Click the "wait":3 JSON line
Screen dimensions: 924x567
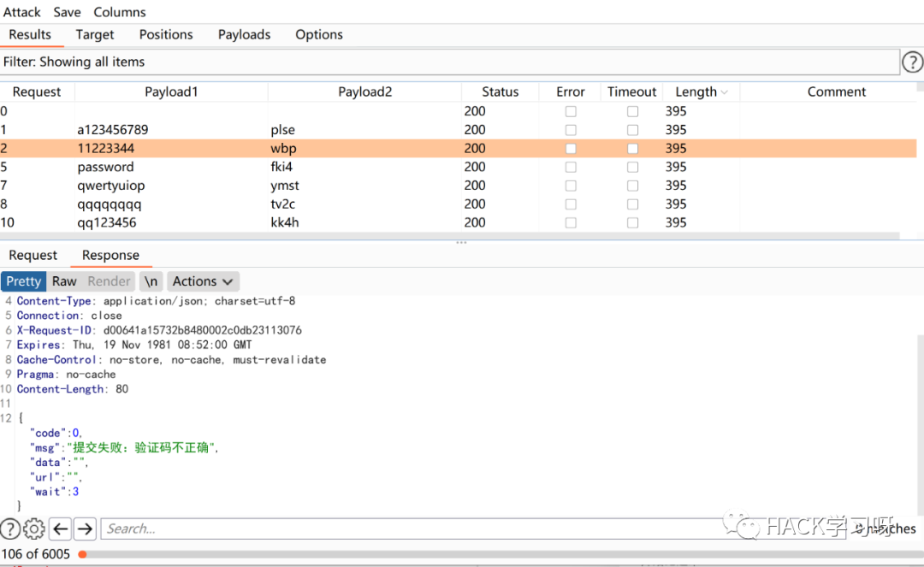(54, 492)
